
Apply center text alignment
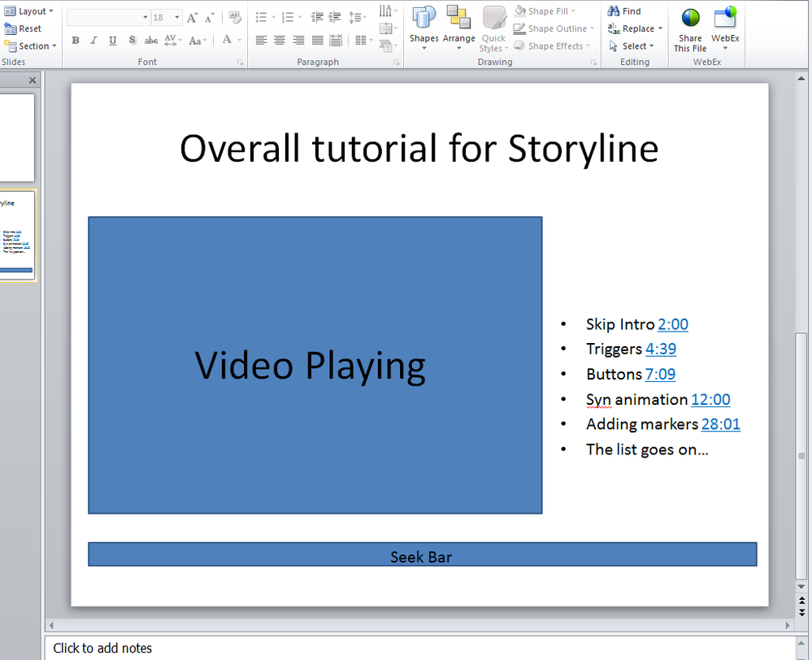click(280, 41)
